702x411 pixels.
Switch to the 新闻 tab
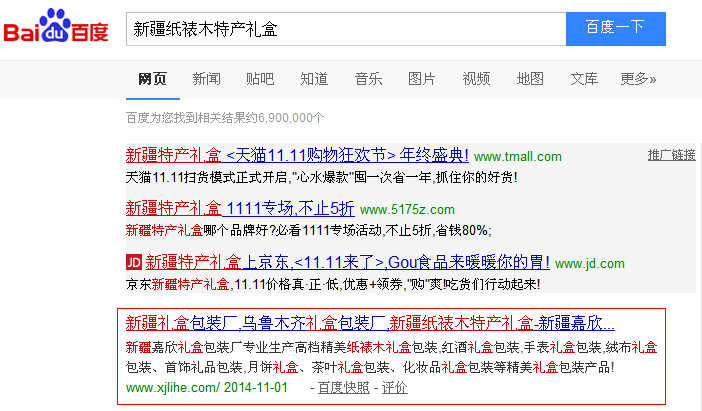(207, 79)
